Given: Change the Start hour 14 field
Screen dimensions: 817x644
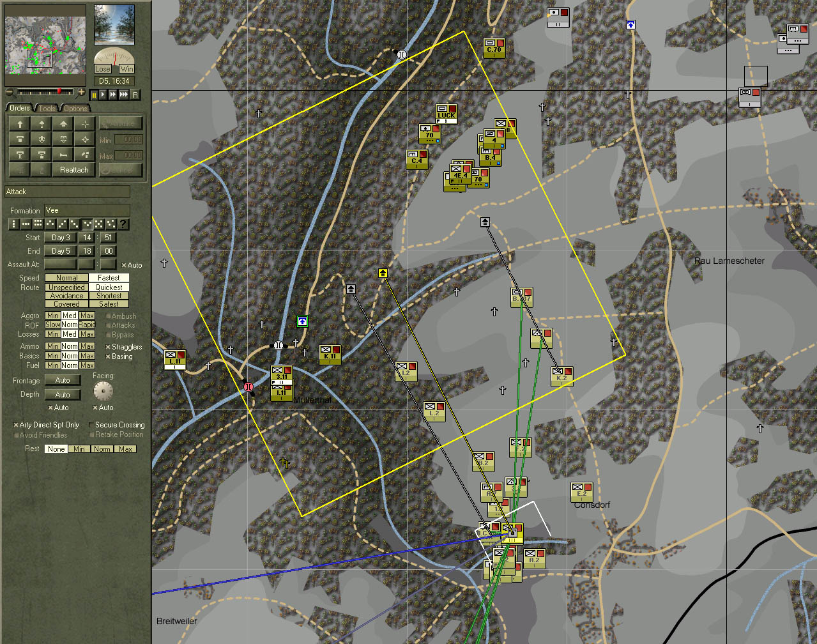Looking at the screenshot, I should coord(87,238).
